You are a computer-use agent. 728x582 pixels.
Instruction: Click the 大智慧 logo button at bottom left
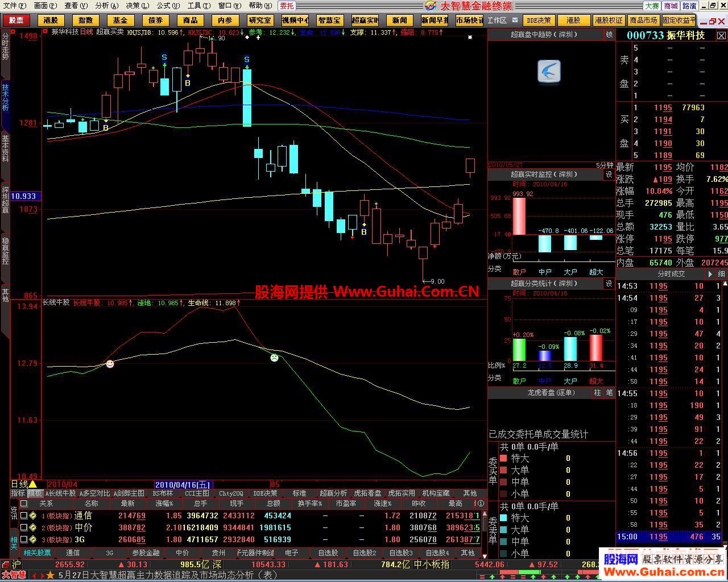click(x=14, y=575)
